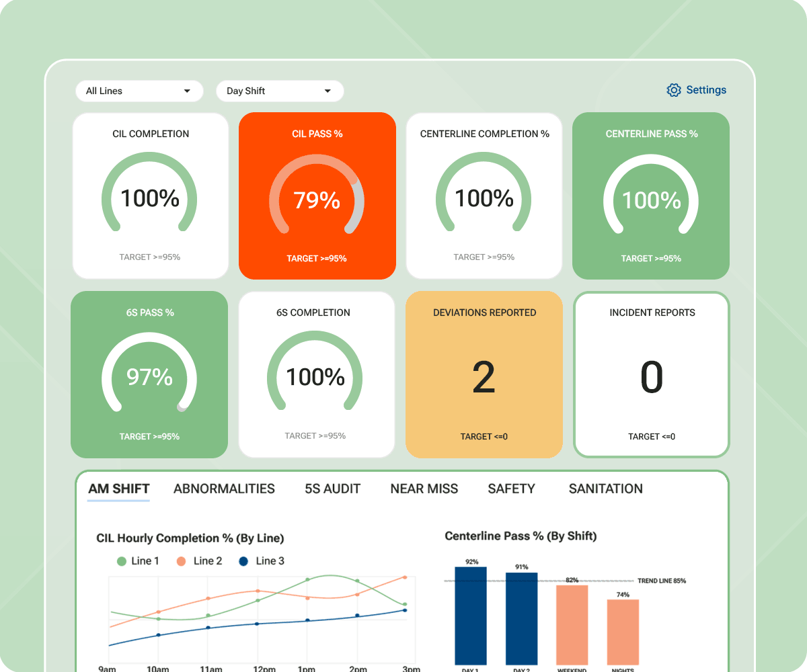
Task: Open the 5S AUDIT tab
Action: tap(333, 489)
